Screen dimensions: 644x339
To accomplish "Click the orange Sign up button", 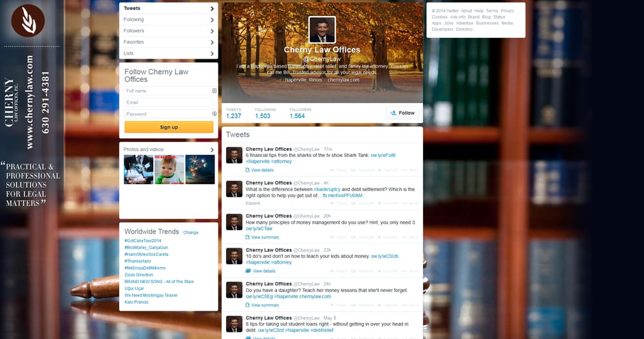I will [x=169, y=127].
